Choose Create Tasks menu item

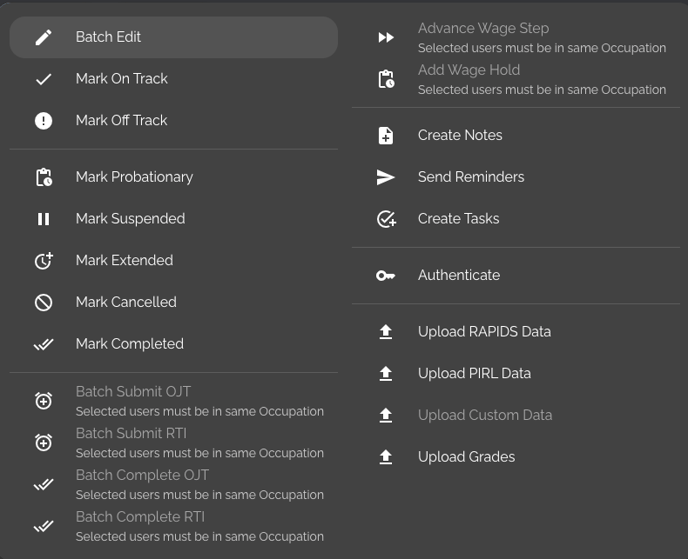516,219
